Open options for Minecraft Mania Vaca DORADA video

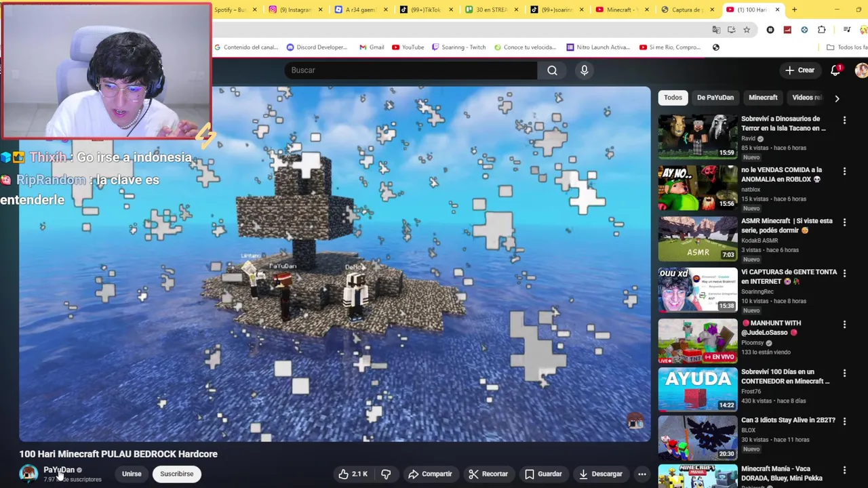pyautogui.click(x=844, y=470)
